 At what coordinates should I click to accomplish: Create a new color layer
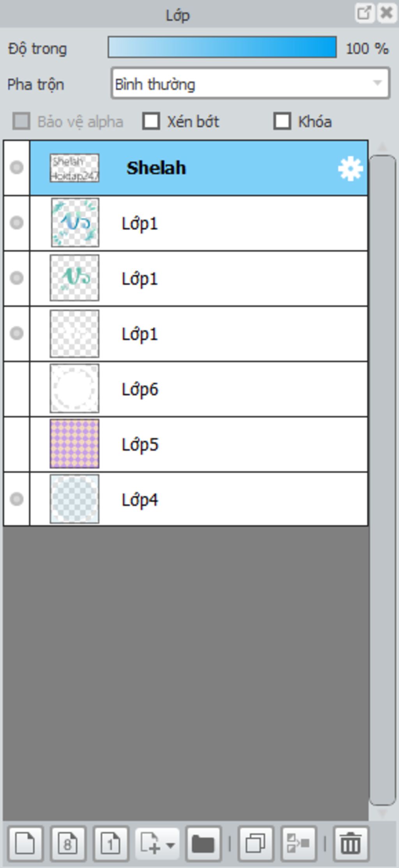[25, 844]
